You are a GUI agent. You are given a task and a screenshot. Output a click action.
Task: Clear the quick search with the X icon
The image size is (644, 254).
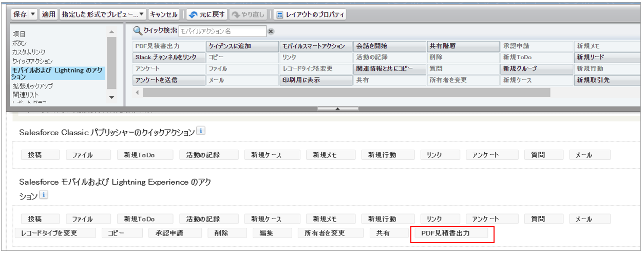pos(271,31)
